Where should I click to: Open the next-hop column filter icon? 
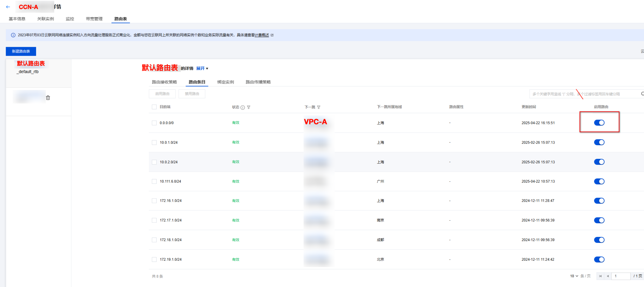pyautogui.click(x=319, y=107)
